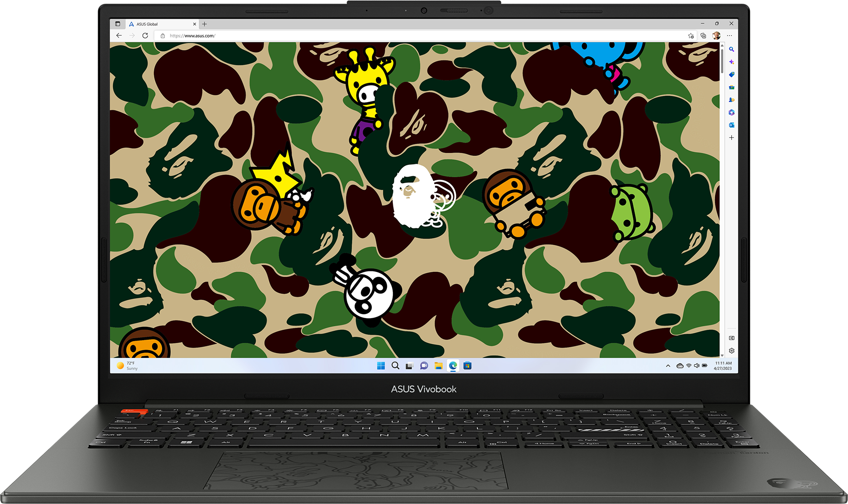The height and width of the screenshot is (504, 848).
Task: Hide the Edge sidebar
Action: pos(732,338)
